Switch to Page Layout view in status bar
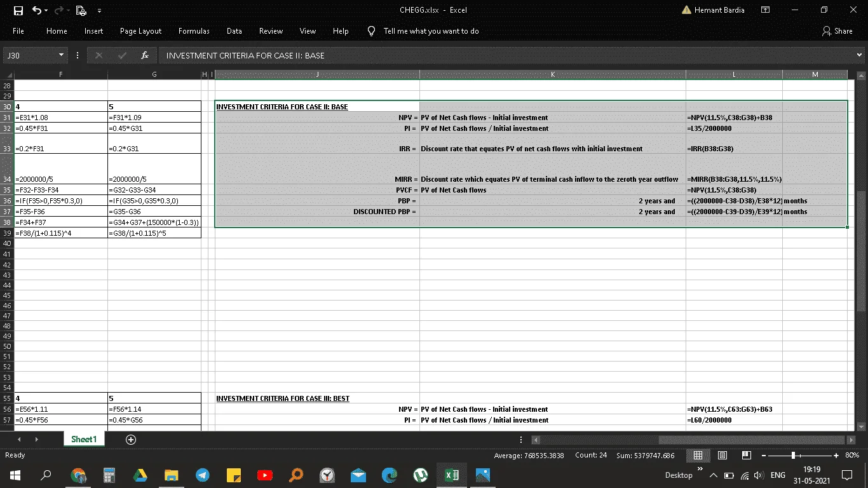 (722, 455)
